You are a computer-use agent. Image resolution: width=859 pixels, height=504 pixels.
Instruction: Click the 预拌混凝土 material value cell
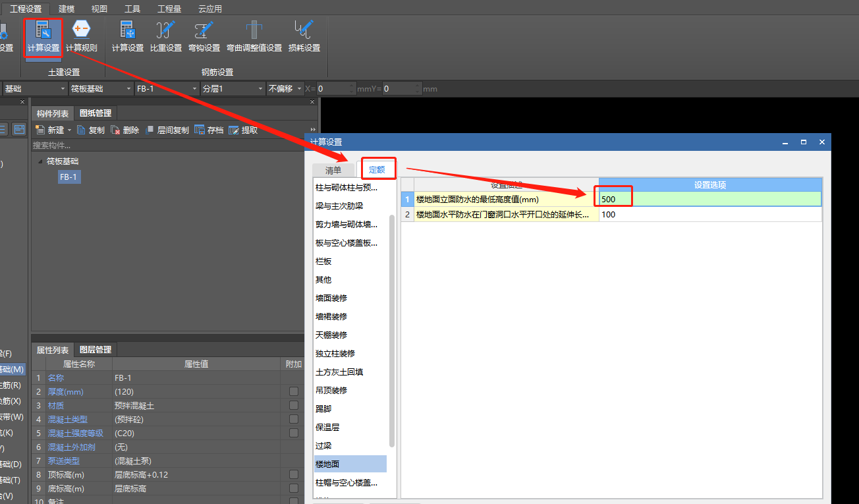click(x=196, y=405)
